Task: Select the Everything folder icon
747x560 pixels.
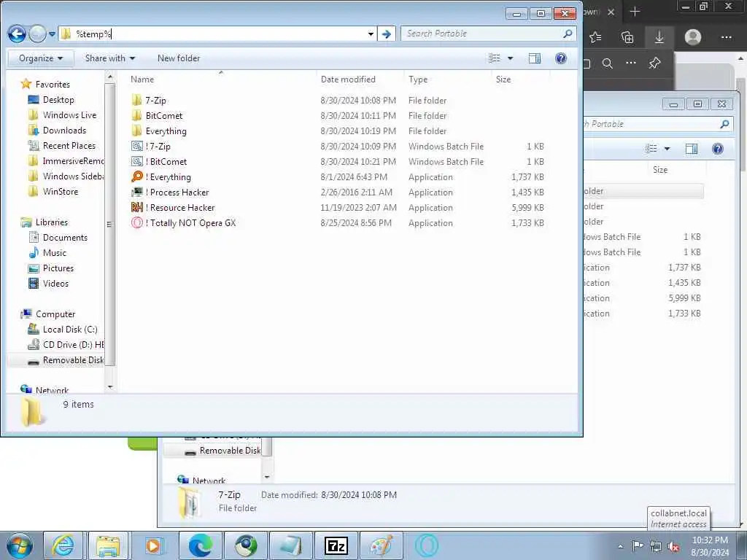Action: pos(136,131)
